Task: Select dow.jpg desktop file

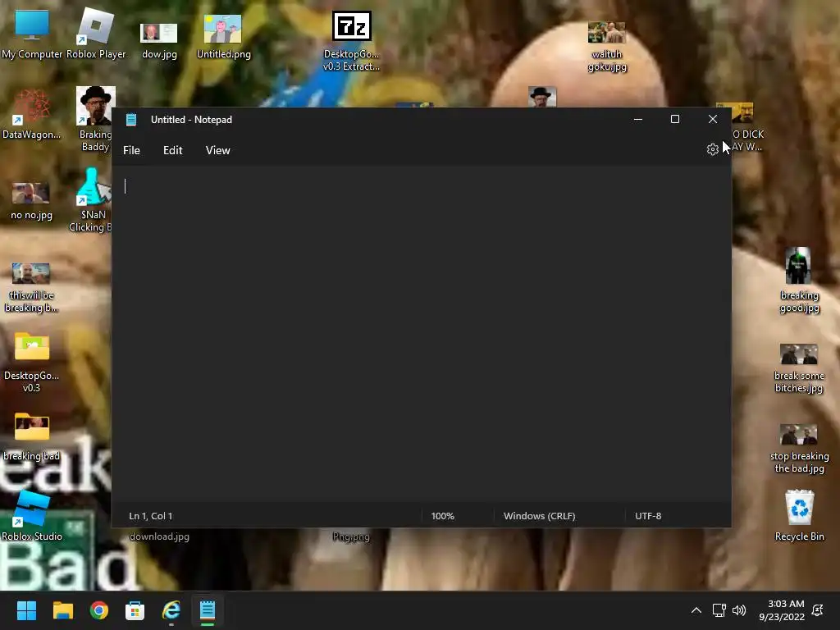Action: coord(159,41)
